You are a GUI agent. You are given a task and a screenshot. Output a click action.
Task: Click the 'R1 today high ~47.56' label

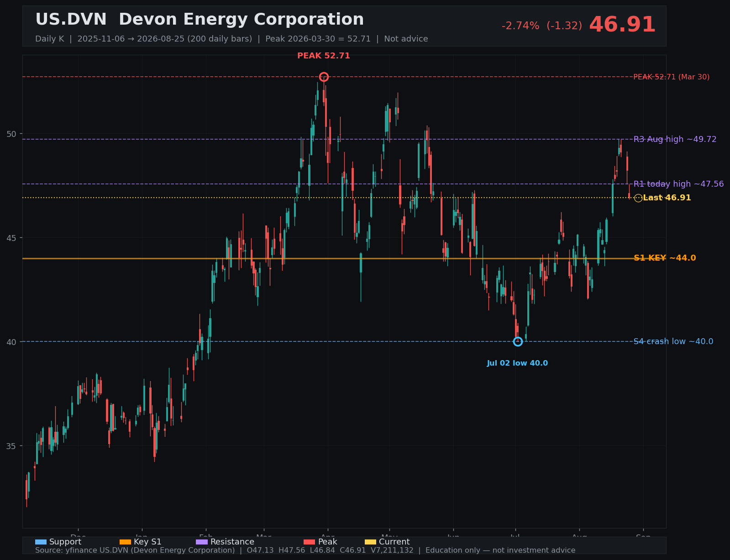pos(679,184)
